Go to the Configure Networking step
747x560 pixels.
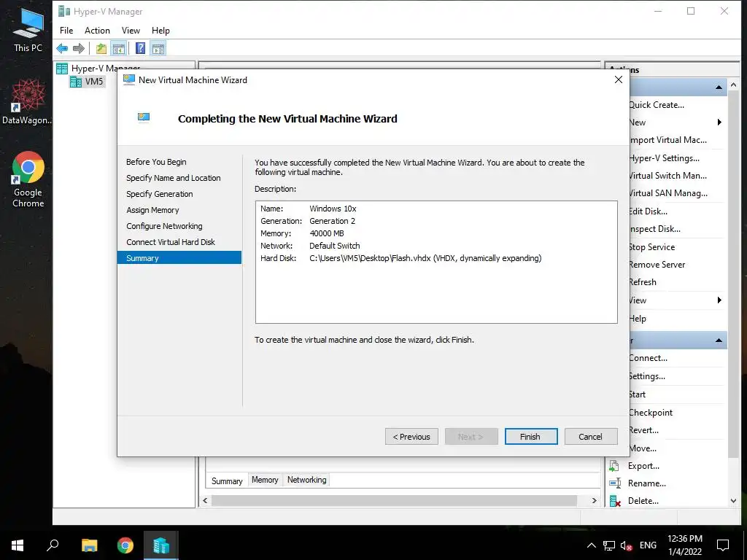[x=164, y=226]
